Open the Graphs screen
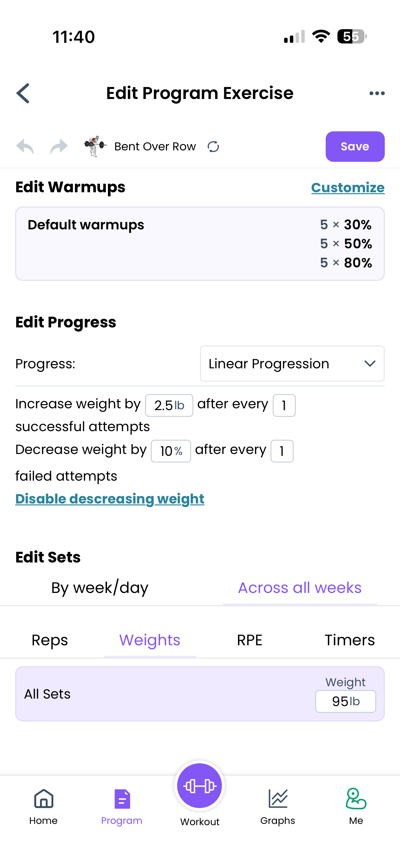The height and width of the screenshot is (868, 400). coord(277,805)
